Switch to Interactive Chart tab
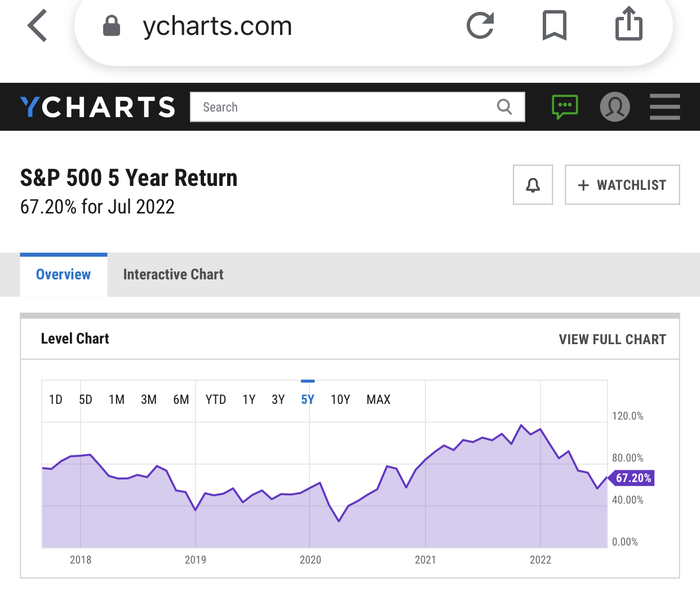 point(173,274)
